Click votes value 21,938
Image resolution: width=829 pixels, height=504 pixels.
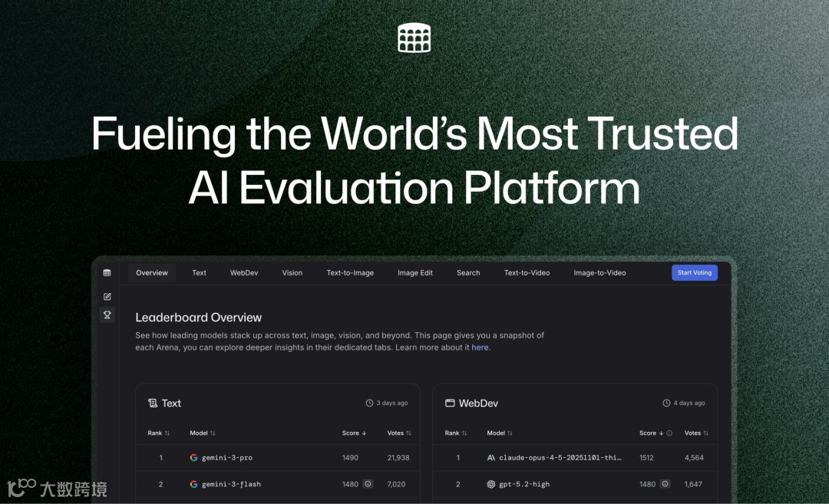point(398,457)
